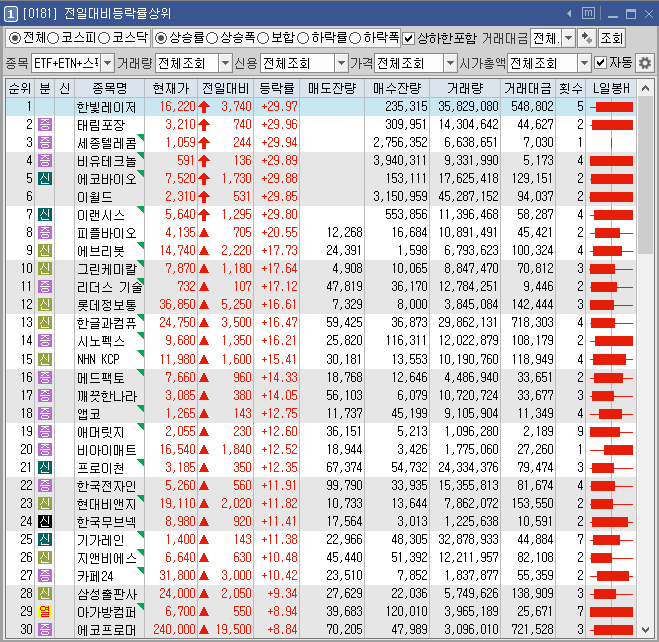Sort by the 거래량 column header
Viewport: 659px width, 642px height.
click(464, 88)
